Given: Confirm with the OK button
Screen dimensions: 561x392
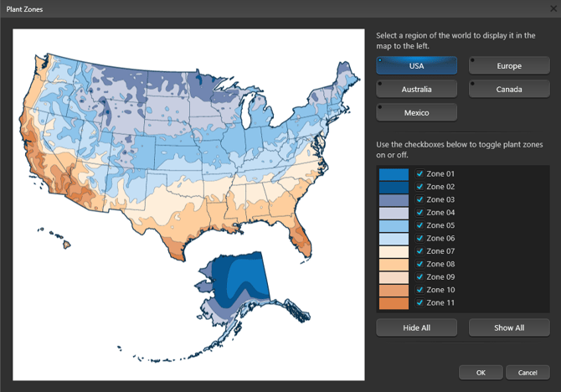Looking at the screenshot, I should (481, 372).
